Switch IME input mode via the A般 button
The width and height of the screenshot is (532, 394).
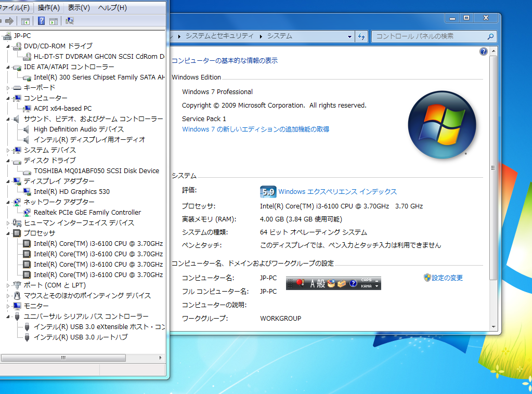click(x=318, y=283)
